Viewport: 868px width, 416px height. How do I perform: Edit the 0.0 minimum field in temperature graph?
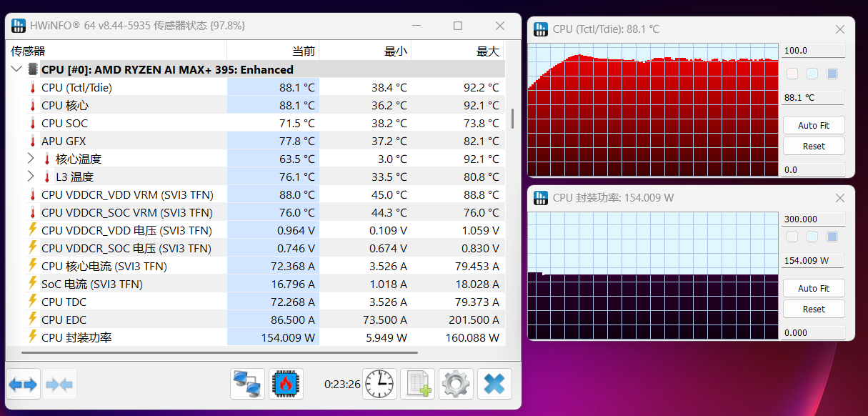point(813,170)
